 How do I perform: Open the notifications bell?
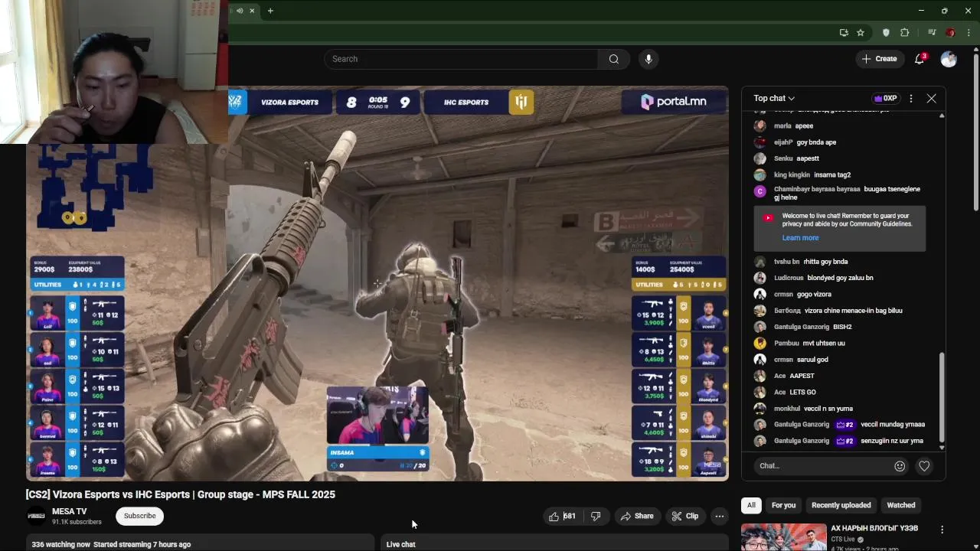click(x=920, y=59)
